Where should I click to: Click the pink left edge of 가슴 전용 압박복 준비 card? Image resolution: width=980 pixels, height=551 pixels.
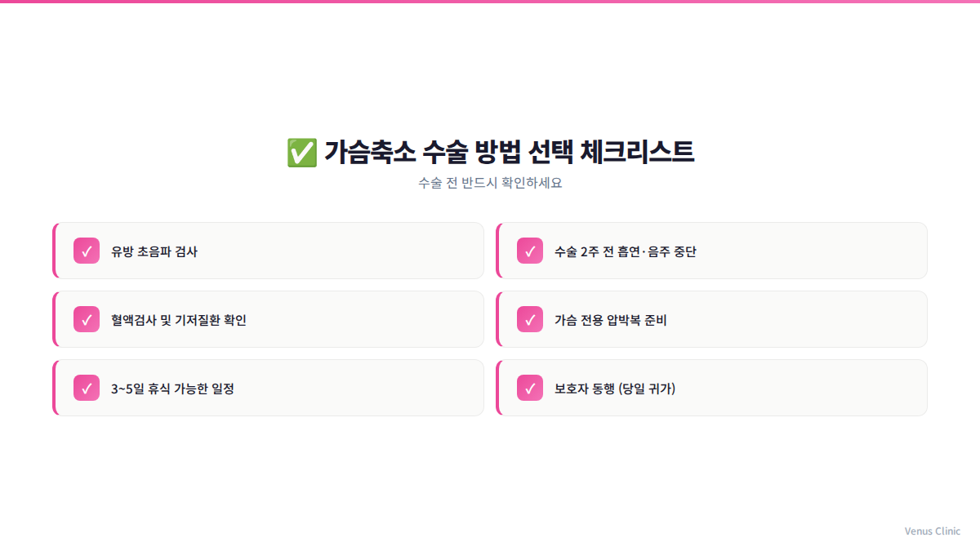[497, 319]
